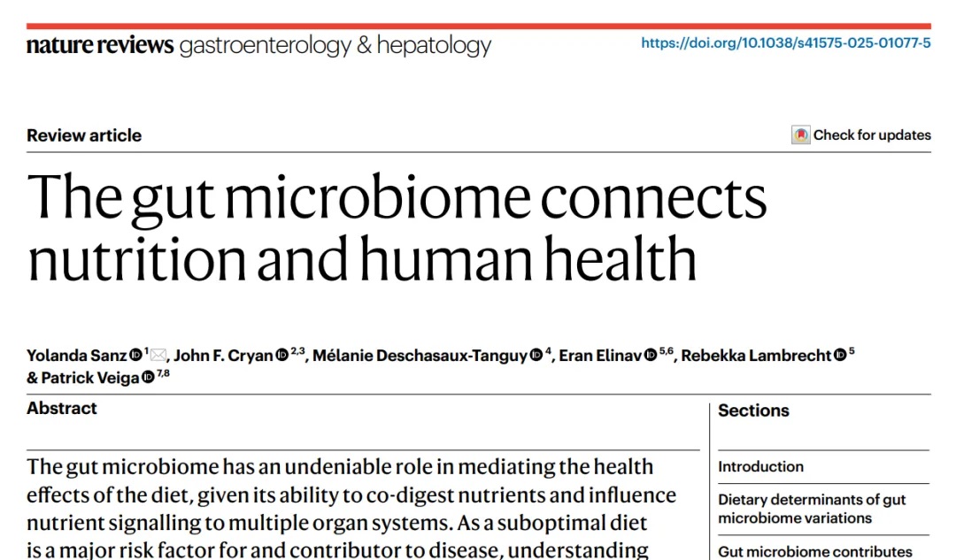This screenshot has height=560, width=956.
Task: Open ORCID icon next to Patrick Veiga
Action: tap(149, 378)
